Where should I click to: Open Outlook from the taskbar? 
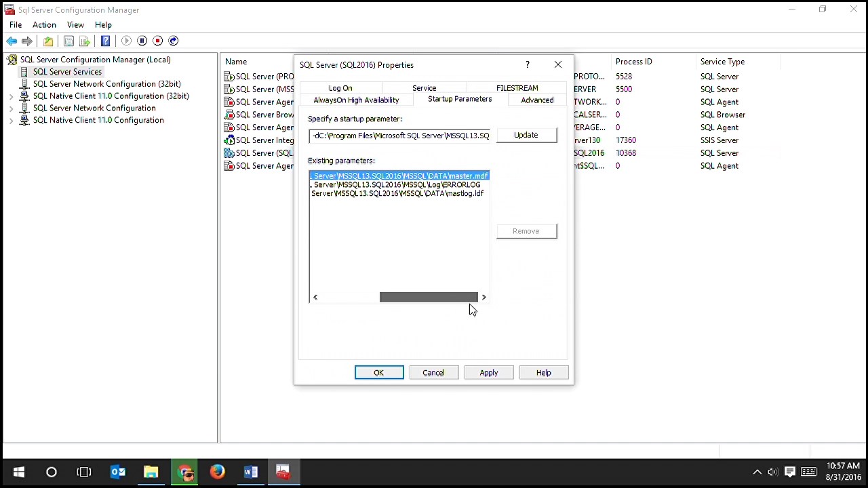[x=118, y=472]
